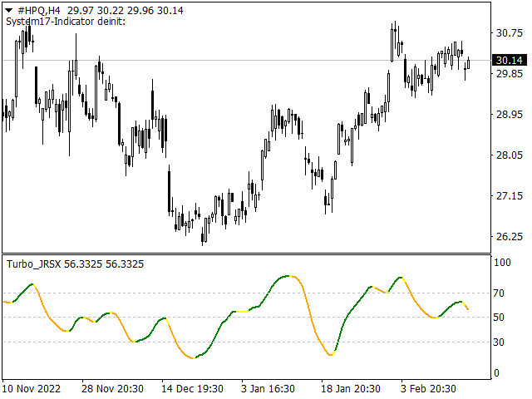Select indicator scale value 0

point(497,373)
